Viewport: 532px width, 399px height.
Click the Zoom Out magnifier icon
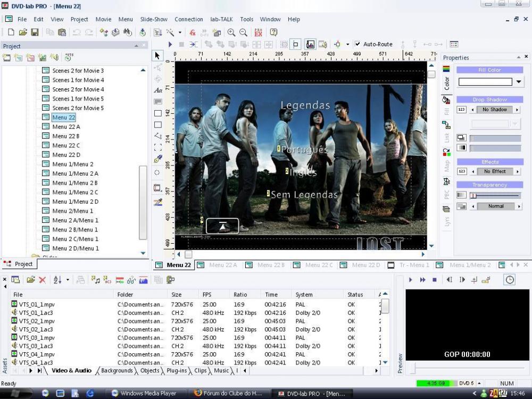pos(243,32)
